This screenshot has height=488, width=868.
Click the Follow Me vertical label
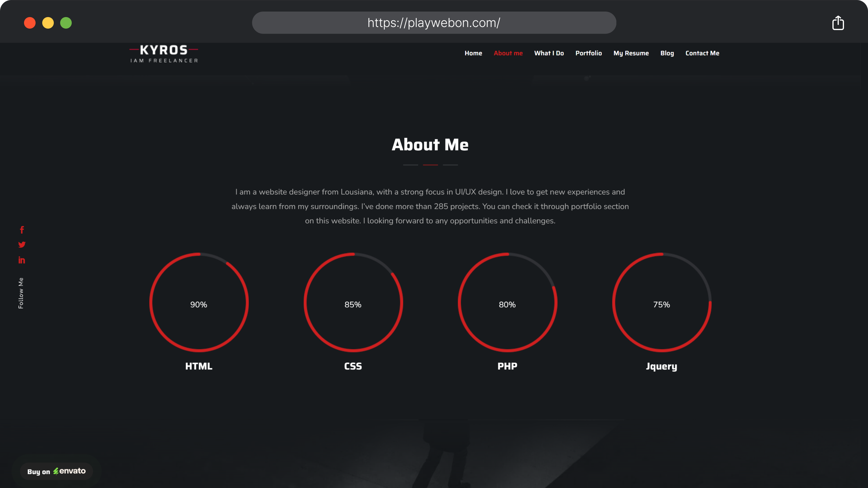[x=21, y=293]
